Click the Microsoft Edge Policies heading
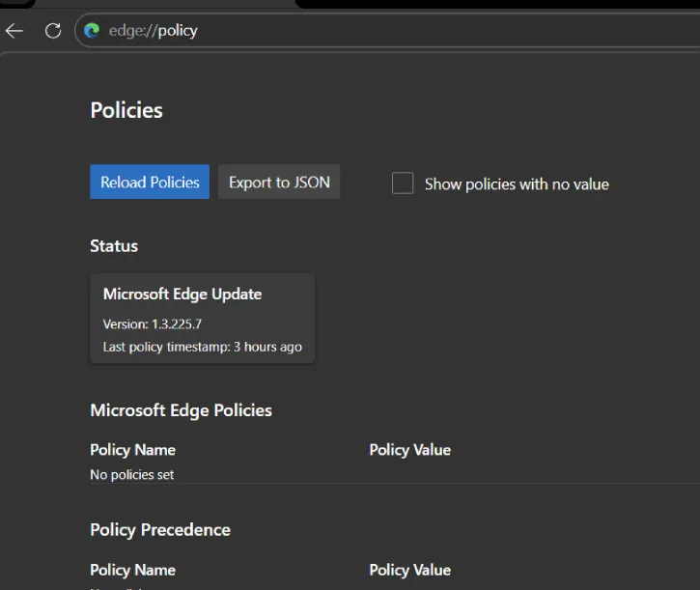This screenshot has height=590, width=700. (181, 410)
